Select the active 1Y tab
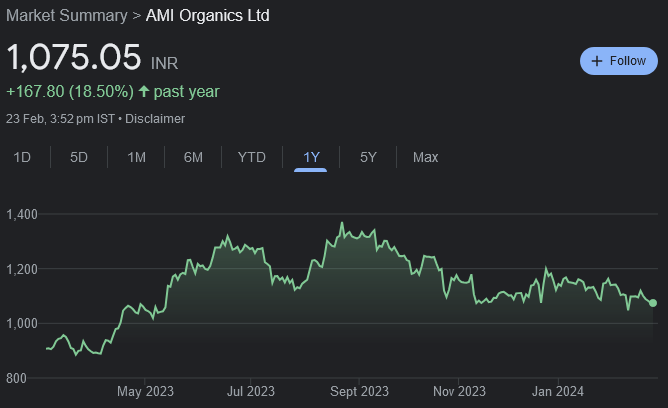This screenshot has width=668, height=408. [x=311, y=157]
